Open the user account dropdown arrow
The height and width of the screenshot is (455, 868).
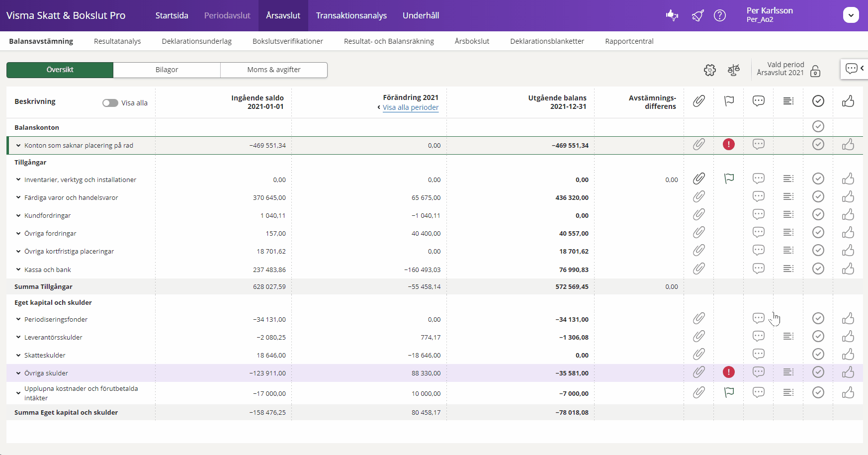click(x=851, y=15)
